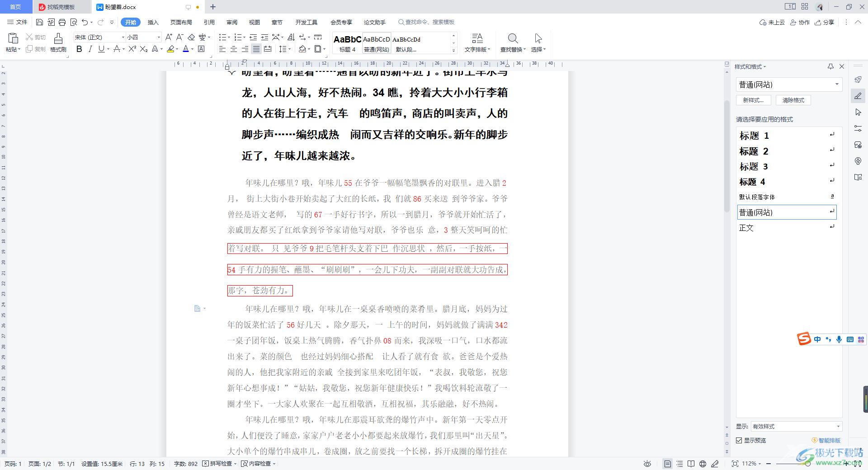Apply superscript formatting
The width and height of the screenshot is (868, 470).
click(132, 49)
